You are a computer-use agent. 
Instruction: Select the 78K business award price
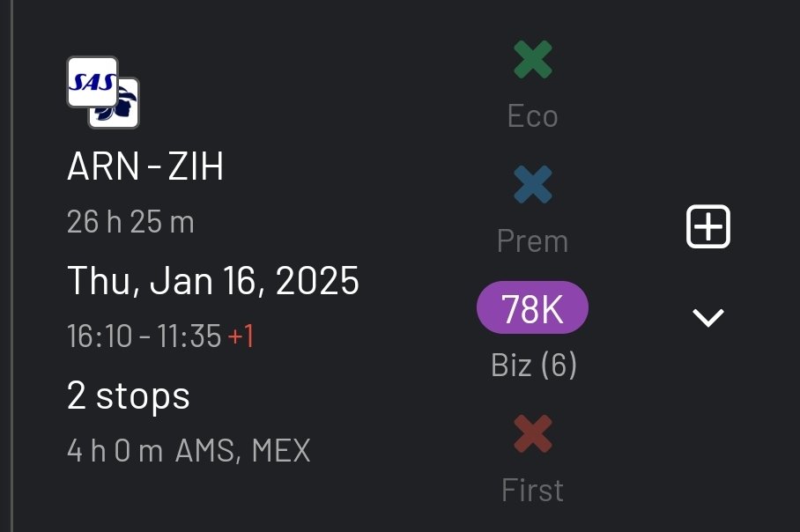click(532, 308)
